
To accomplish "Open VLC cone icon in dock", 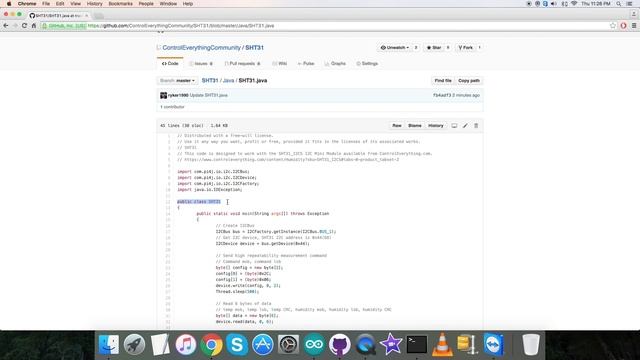I will (442, 344).
